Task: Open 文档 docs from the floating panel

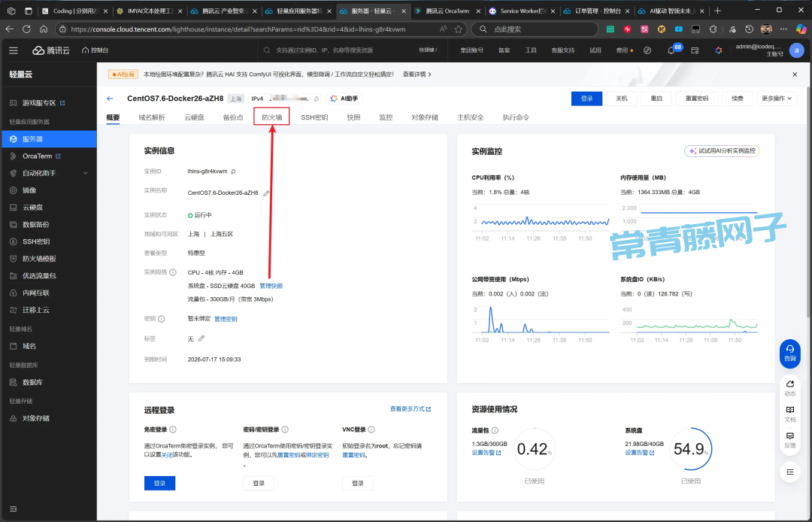Action: 789,413
